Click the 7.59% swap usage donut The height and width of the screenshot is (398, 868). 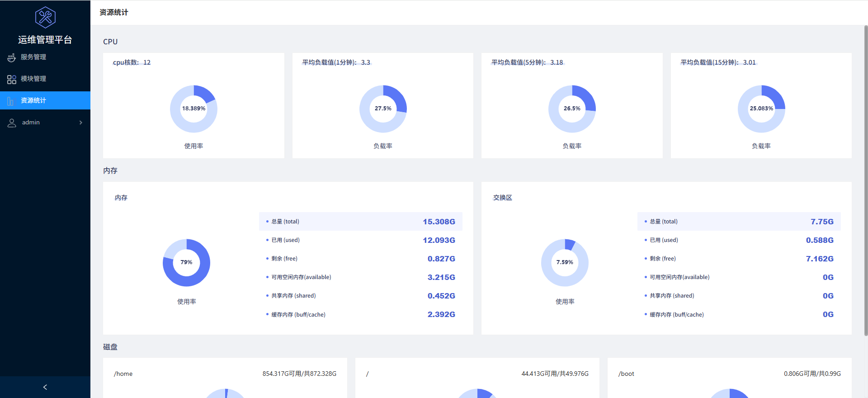pyautogui.click(x=565, y=262)
